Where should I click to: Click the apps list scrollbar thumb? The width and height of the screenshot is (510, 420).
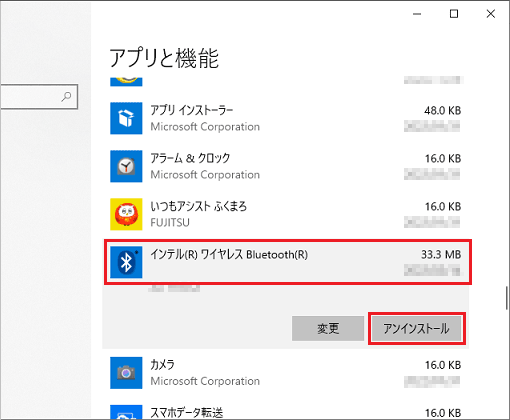507,298
